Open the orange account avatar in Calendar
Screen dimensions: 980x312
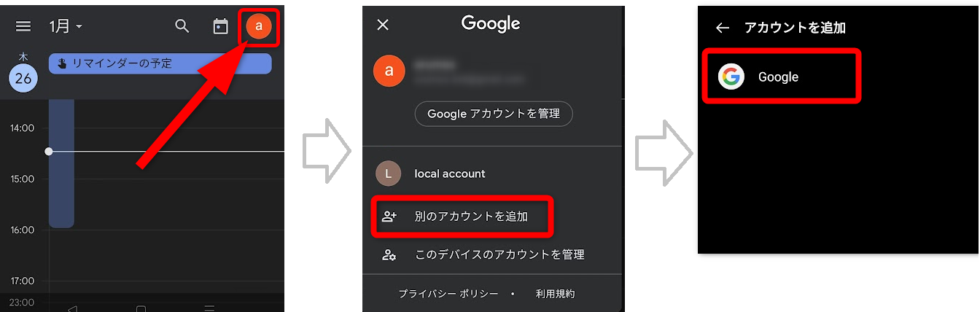259,26
